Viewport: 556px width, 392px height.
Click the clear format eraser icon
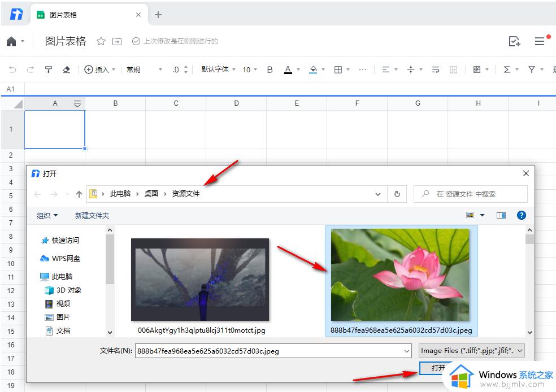tap(66, 69)
